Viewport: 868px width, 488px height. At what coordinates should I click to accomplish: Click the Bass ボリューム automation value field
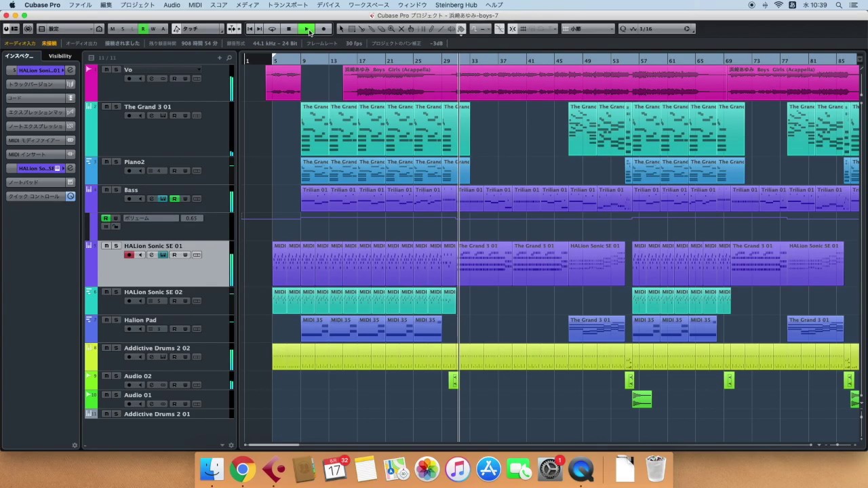pos(191,218)
